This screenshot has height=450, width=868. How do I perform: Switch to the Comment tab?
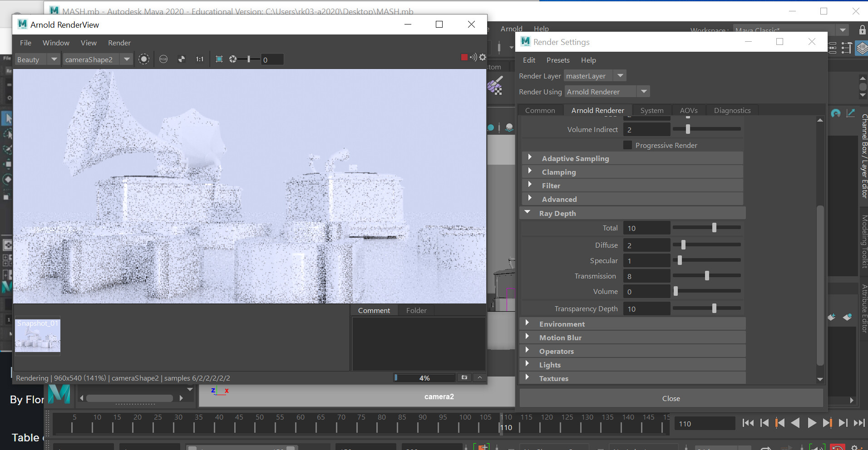374,310
